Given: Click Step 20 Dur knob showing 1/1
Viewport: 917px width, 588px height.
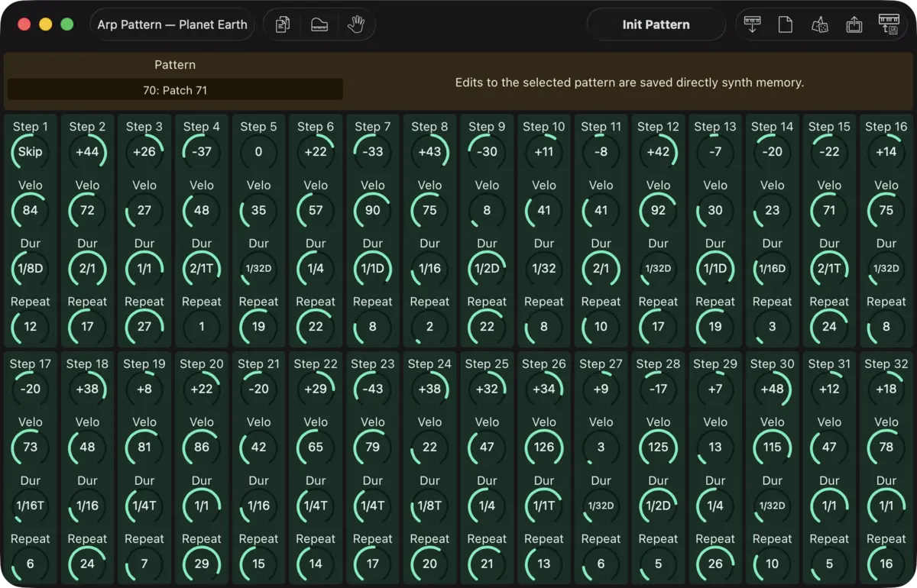Looking at the screenshot, I should (202, 506).
